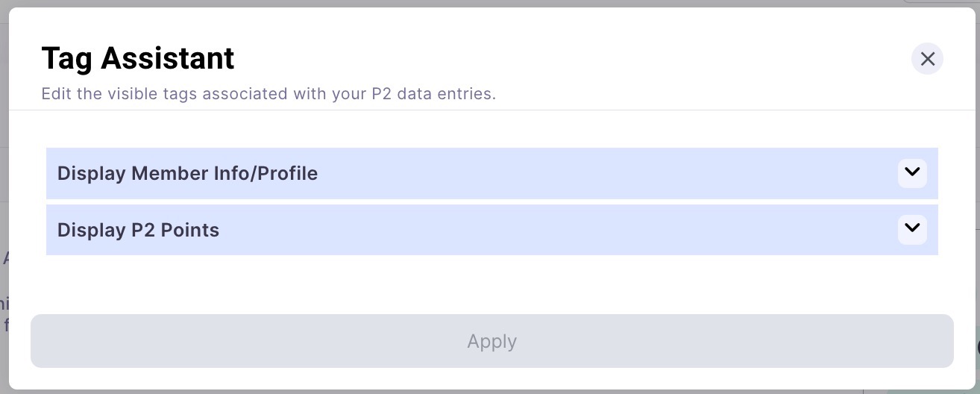Open the Display P2 Points section

[492, 230]
